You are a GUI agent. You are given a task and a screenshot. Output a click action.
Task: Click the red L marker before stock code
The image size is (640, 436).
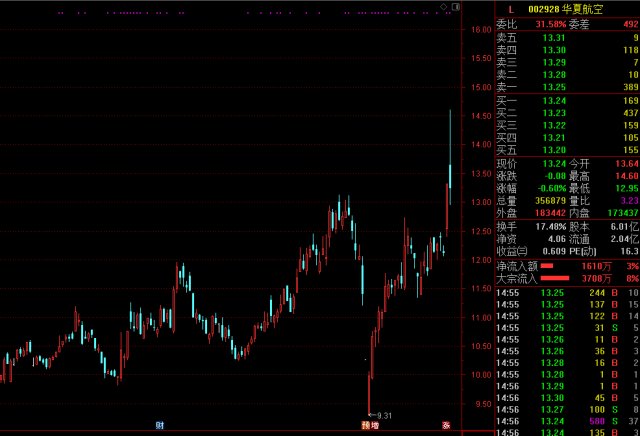click(x=511, y=9)
